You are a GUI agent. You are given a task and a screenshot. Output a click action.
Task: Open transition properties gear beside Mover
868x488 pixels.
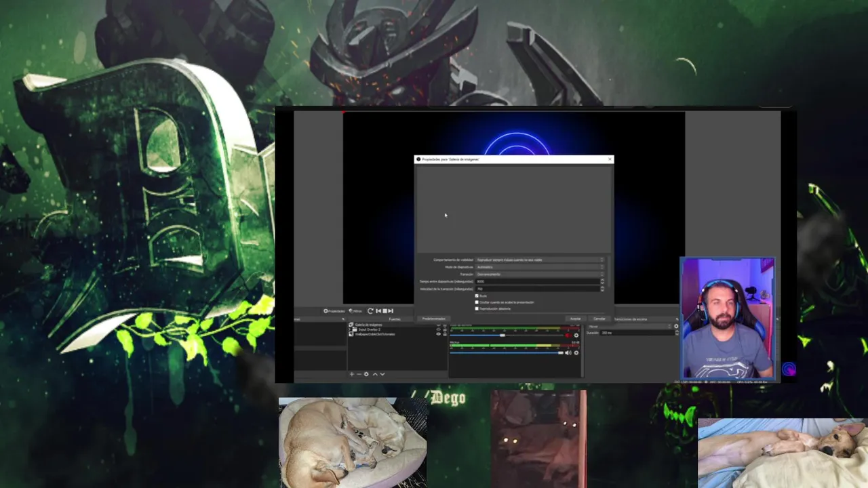click(676, 326)
